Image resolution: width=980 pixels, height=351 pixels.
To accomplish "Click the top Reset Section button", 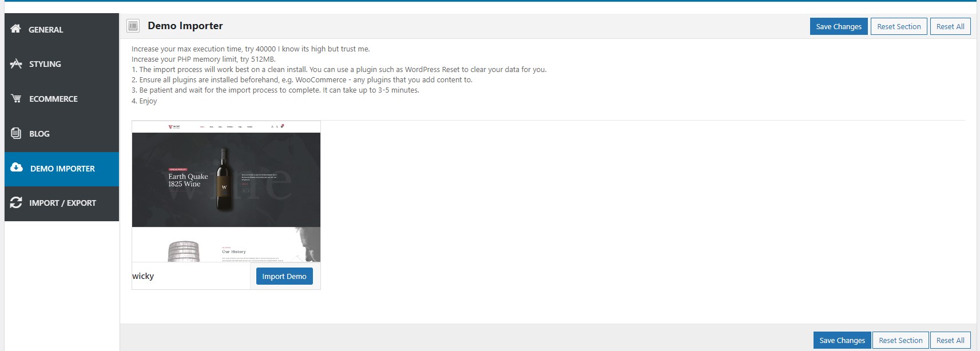I will point(899,26).
